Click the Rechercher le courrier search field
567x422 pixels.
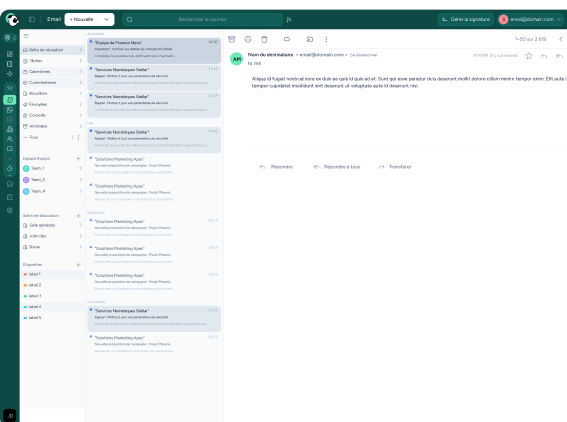(202, 20)
